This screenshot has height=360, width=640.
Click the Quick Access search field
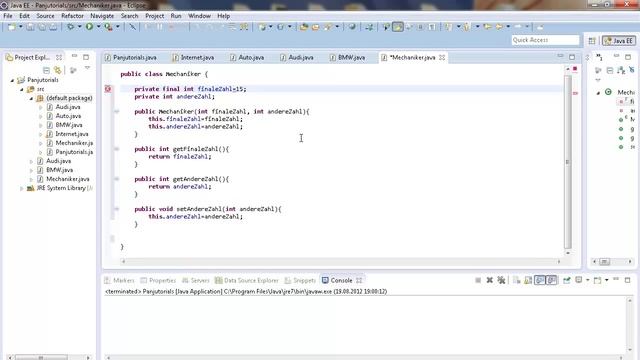[x=545, y=40]
